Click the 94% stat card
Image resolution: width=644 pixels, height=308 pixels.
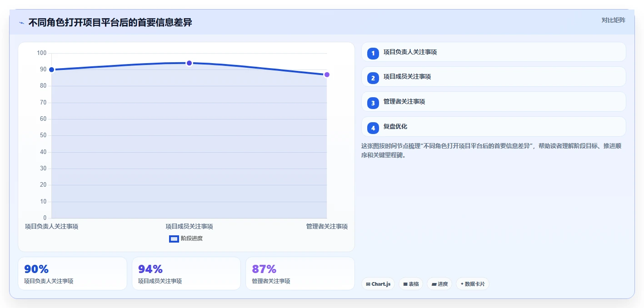[186, 273]
